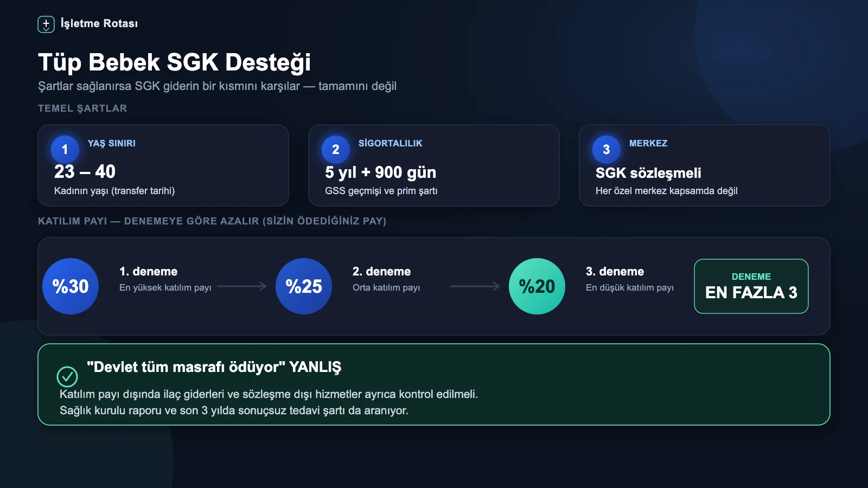This screenshot has height=488, width=868.
Task: Click the number 3 badge for Merkez
Action: pyautogui.click(x=606, y=149)
